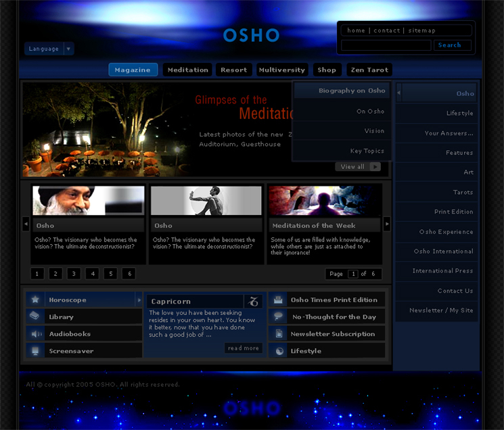Viewport: 504px width, 430px height.
Task: Select Features in the sidebar
Action: (x=436, y=153)
